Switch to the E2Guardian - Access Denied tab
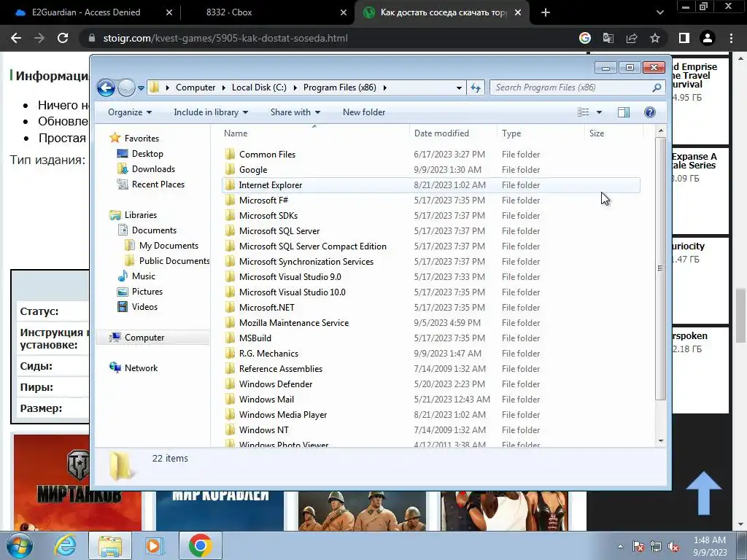This screenshot has width=747, height=560. pos(86,12)
